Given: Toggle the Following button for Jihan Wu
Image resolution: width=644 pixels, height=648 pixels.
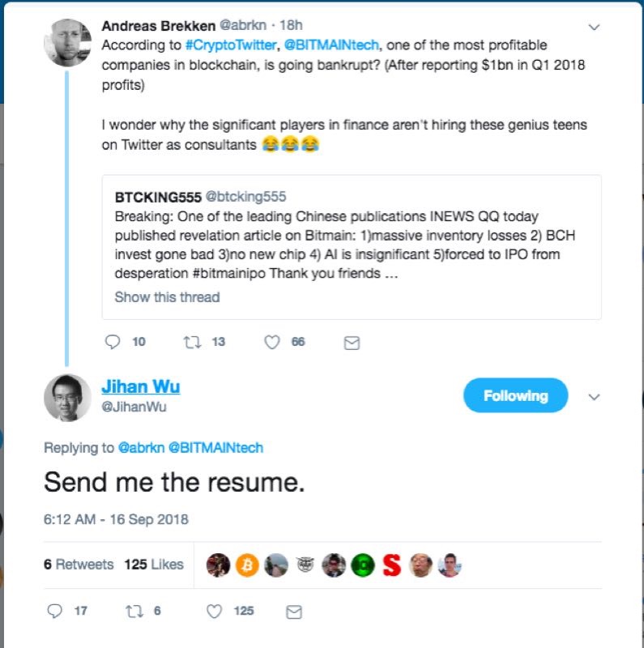Looking at the screenshot, I should [515, 396].
